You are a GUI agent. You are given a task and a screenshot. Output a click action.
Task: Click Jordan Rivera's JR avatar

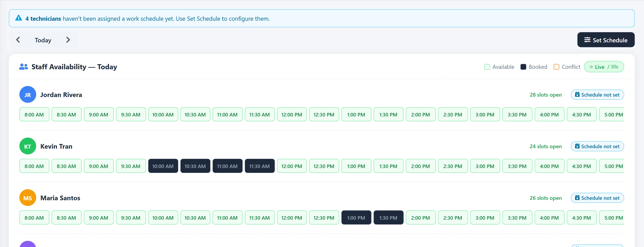click(28, 95)
